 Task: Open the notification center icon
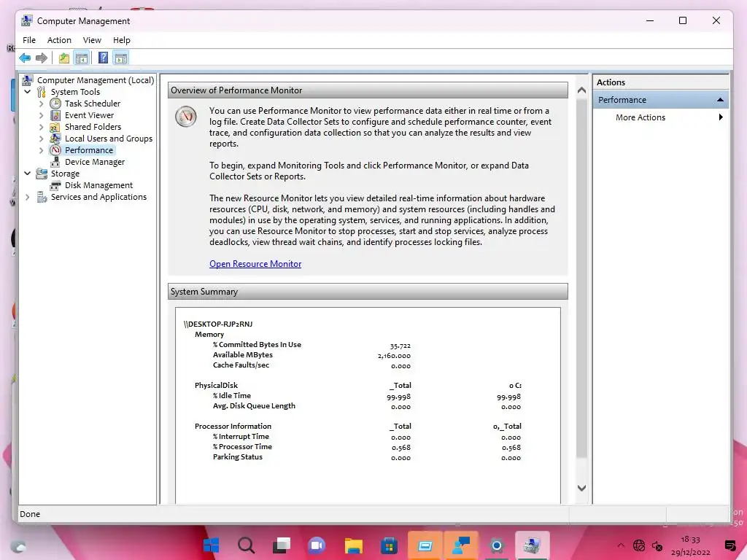pos(729,545)
